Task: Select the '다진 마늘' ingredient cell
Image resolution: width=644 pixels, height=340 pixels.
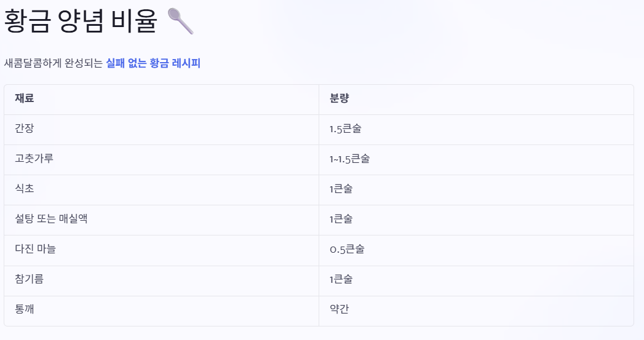Action: [x=161, y=250]
